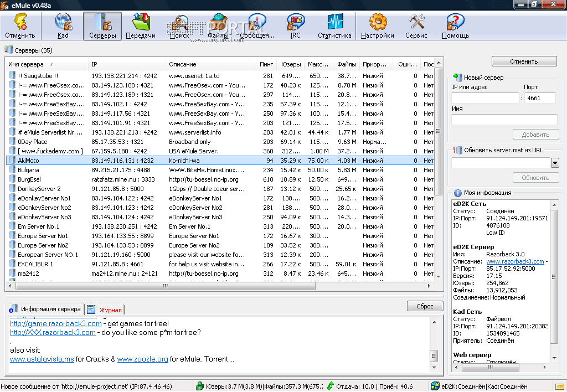The width and height of the screenshot is (567, 392).
Task: Click the server icon of AkiMoto row
Action: (12, 160)
